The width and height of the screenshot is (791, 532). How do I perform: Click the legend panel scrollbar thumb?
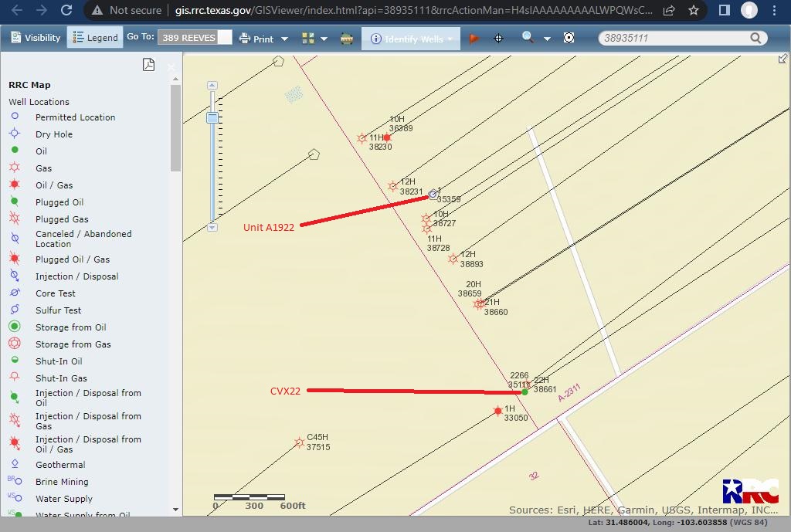[x=175, y=128]
